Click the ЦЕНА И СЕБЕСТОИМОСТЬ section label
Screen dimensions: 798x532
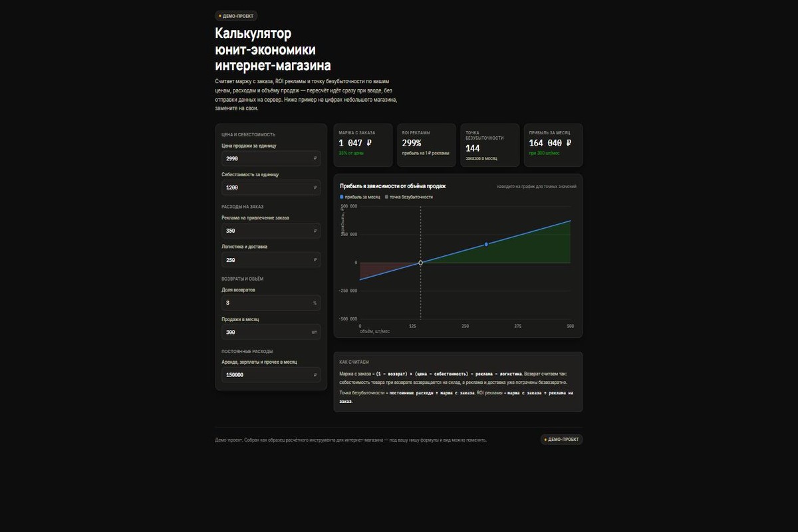pyautogui.click(x=249, y=134)
